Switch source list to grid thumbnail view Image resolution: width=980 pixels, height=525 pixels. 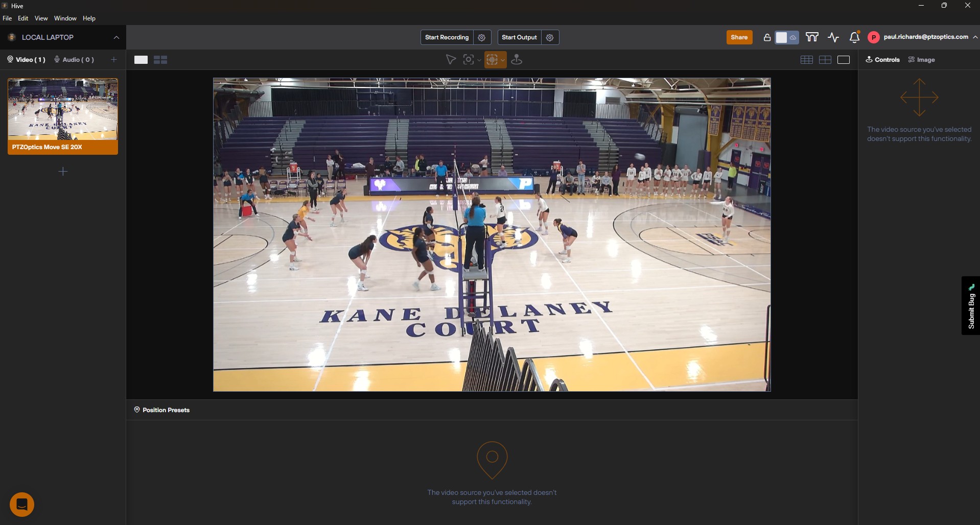click(160, 60)
